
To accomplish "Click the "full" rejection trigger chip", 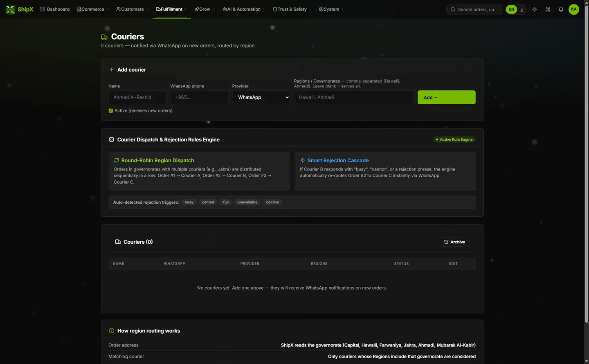I will click(x=226, y=202).
